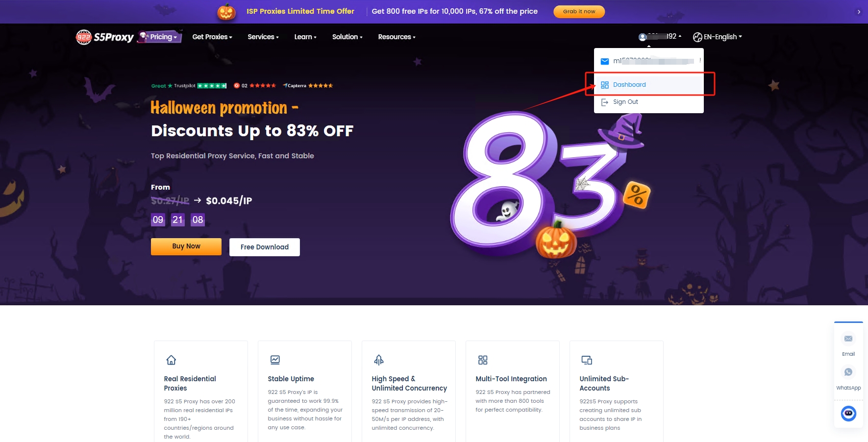Open the Services dropdown

pyautogui.click(x=263, y=37)
